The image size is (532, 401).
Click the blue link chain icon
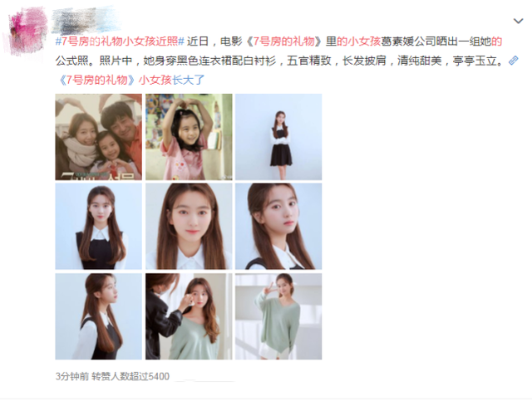514,61
